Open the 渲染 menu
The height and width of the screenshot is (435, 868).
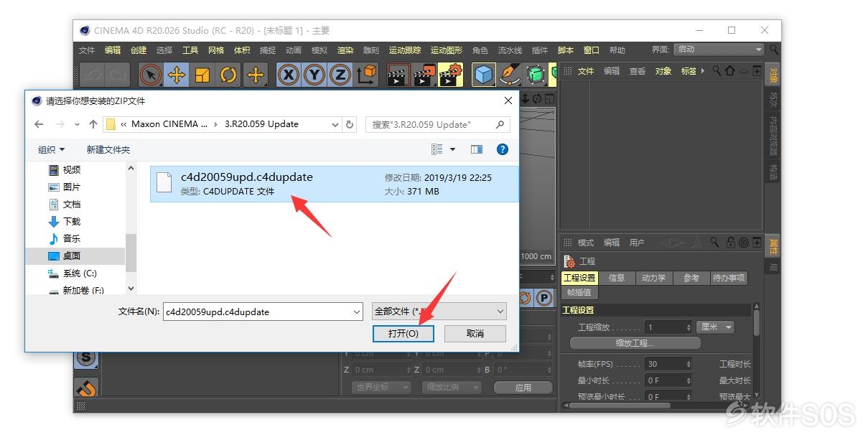[x=345, y=50]
